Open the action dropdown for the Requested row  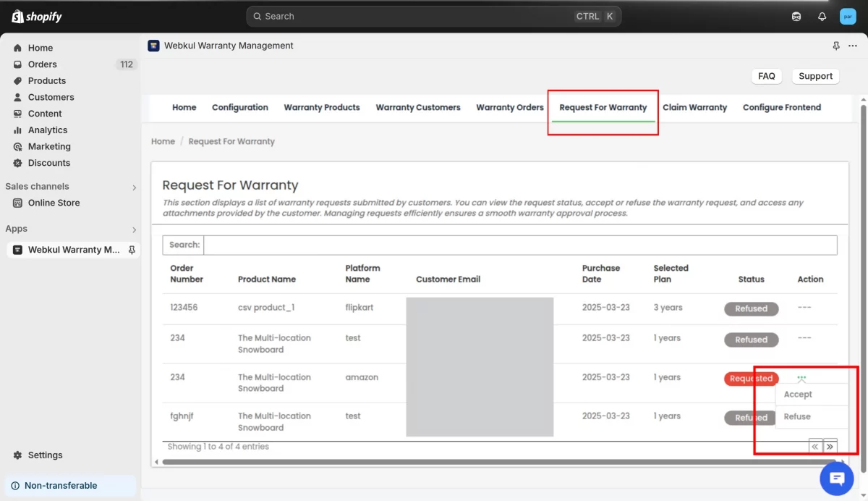pos(801,378)
